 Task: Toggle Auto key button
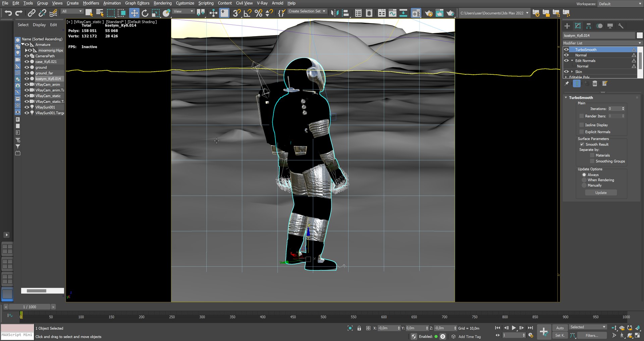point(560,328)
